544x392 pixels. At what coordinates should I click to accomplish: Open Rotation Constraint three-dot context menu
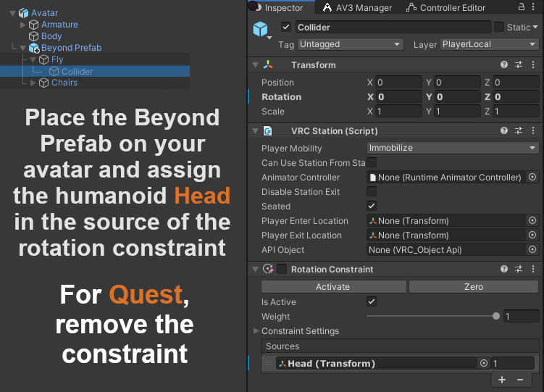click(x=532, y=269)
